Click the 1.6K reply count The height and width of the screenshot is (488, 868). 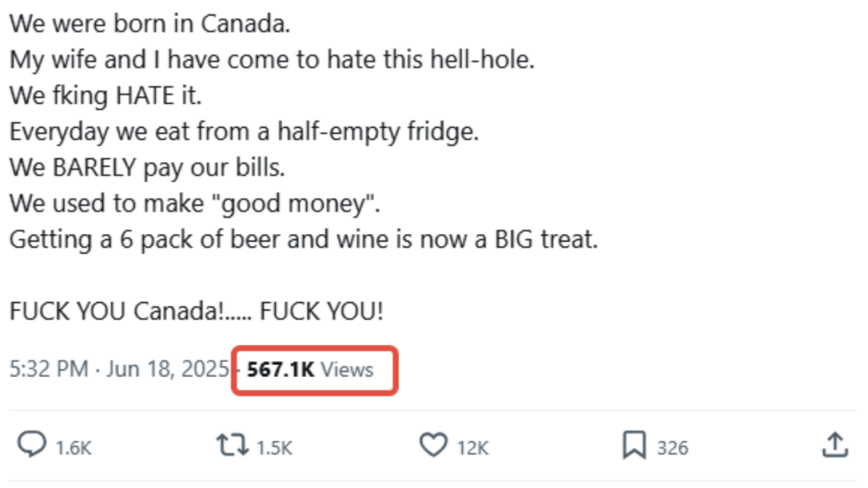point(74,448)
